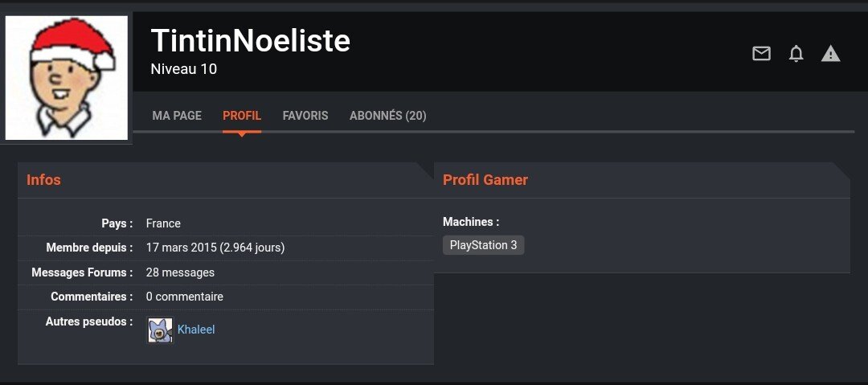Click the 0 commentaire value

coord(184,297)
